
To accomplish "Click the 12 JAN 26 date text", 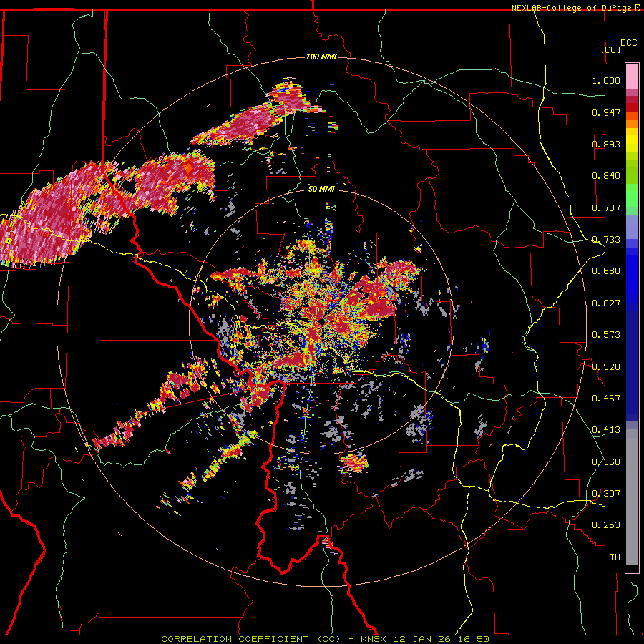I will point(421,639).
